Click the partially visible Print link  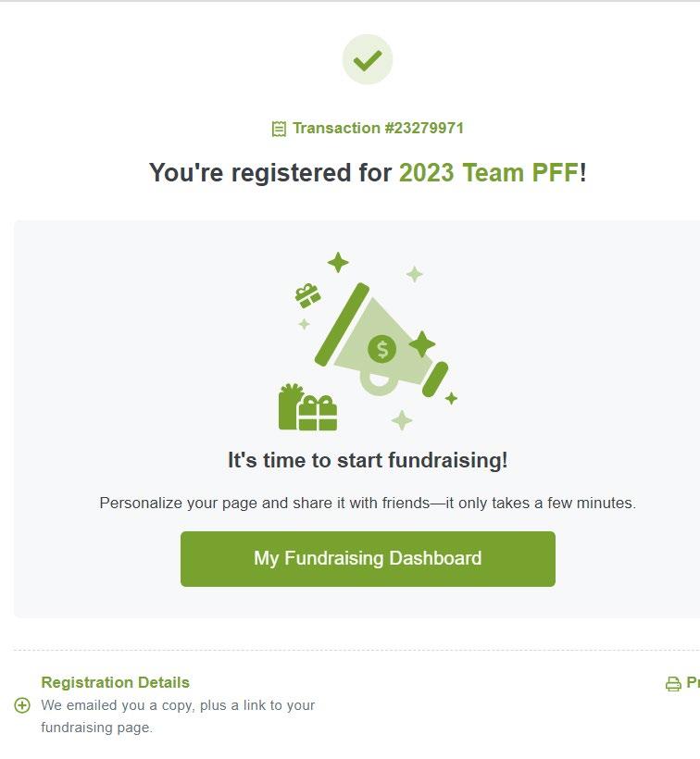pyautogui.click(x=692, y=683)
